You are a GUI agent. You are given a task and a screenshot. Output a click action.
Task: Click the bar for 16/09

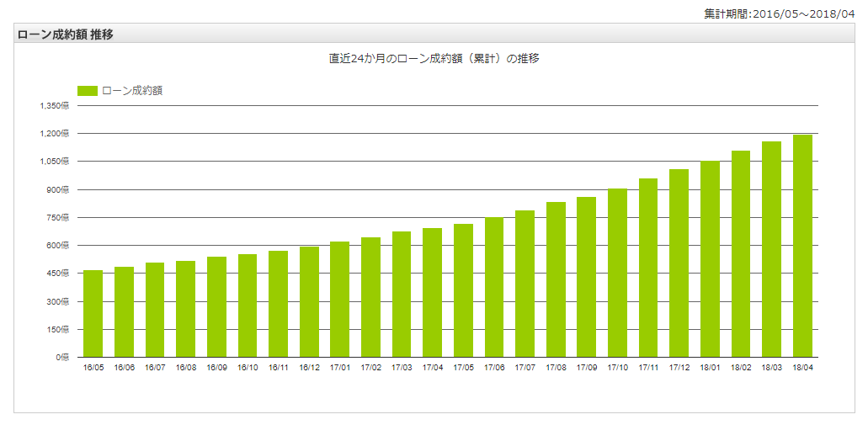coord(216,307)
